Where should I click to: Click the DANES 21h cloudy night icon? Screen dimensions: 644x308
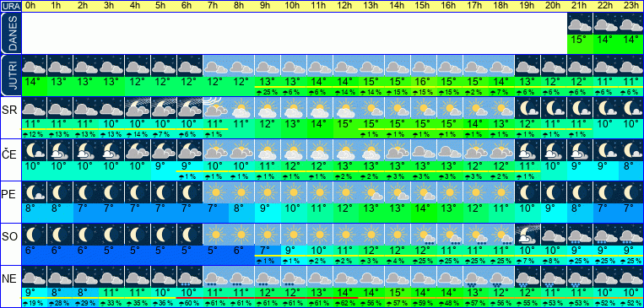pos(580,24)
